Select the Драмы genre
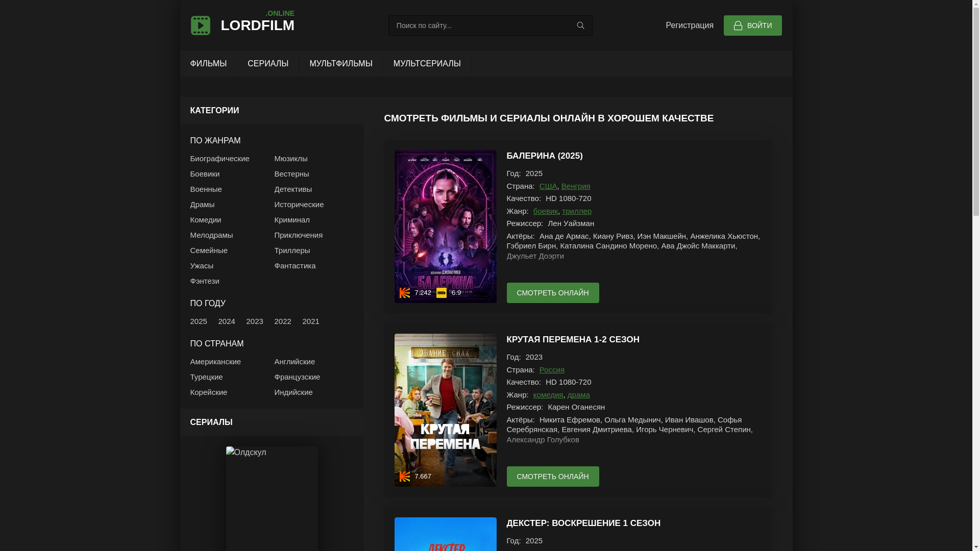Viewport: 980px width, 551px height. point(202,205)
